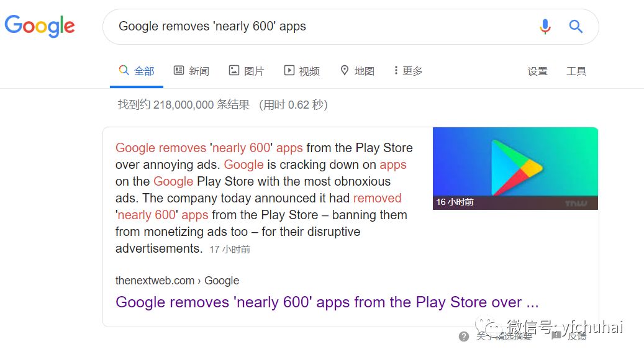Click the featured snippet paragraph text
644x357 pixels.
click(x=264, y=198)
